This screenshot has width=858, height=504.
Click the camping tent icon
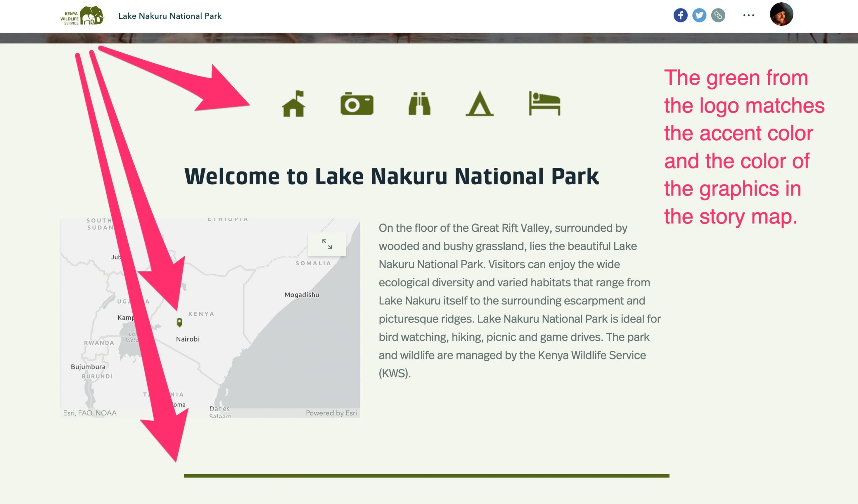click(x=479, y=103)
